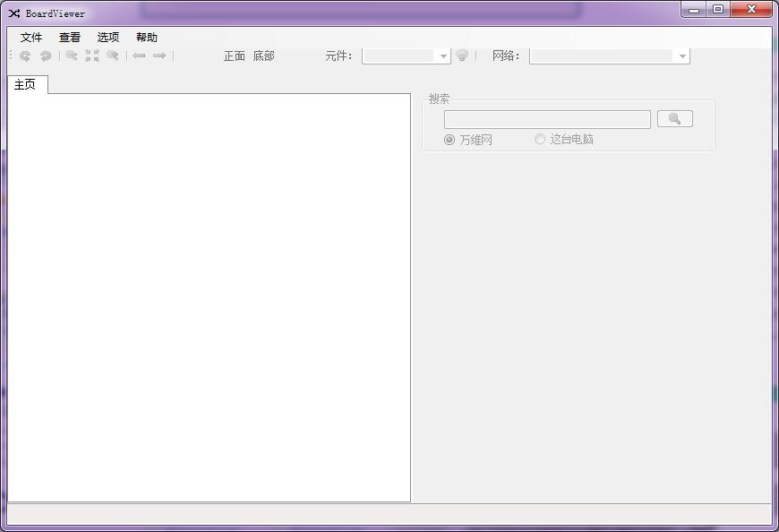The height and width of the screenshot is (532, 779).
Task: Switch to the 主页 tab
Action: click(x=25, y=84)
